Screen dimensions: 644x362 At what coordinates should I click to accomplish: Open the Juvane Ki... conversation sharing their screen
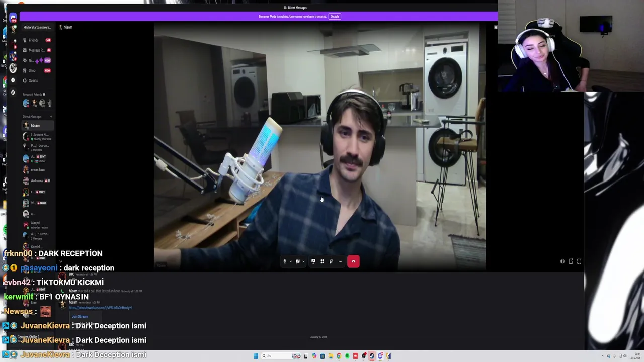point(37,136)
